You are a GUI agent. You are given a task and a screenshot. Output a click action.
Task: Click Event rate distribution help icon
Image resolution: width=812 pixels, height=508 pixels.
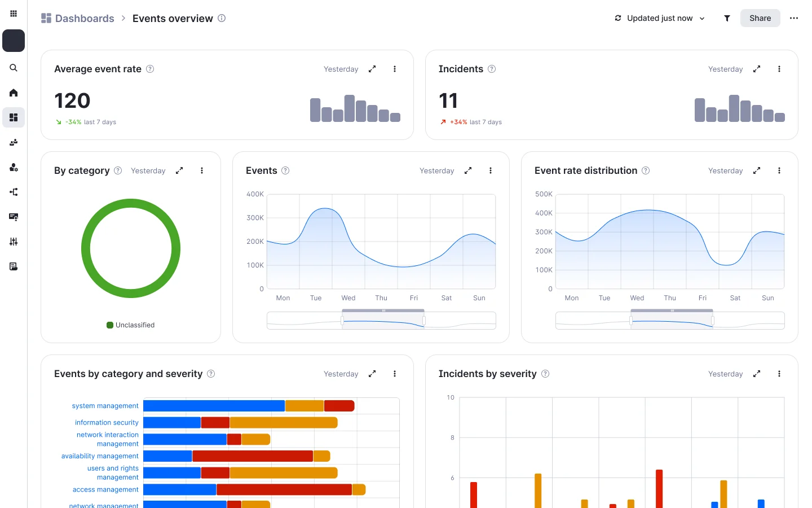coord(646,170)
